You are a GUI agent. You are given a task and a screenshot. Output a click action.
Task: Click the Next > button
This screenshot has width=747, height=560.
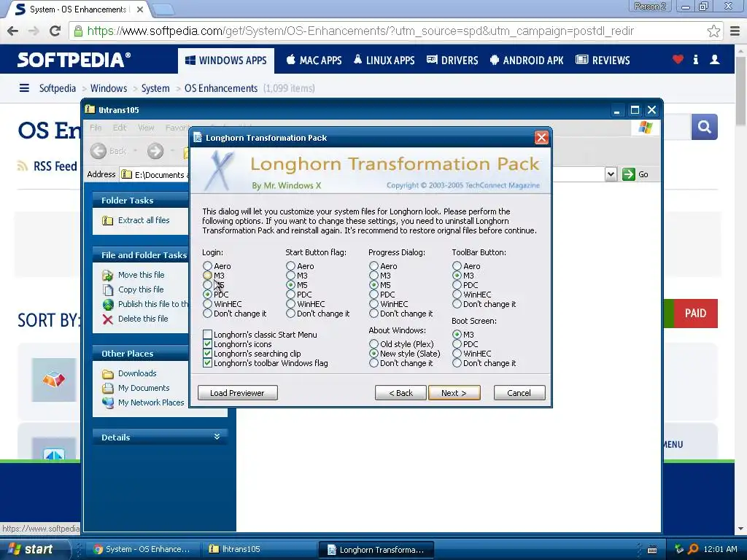click(454, 393)
